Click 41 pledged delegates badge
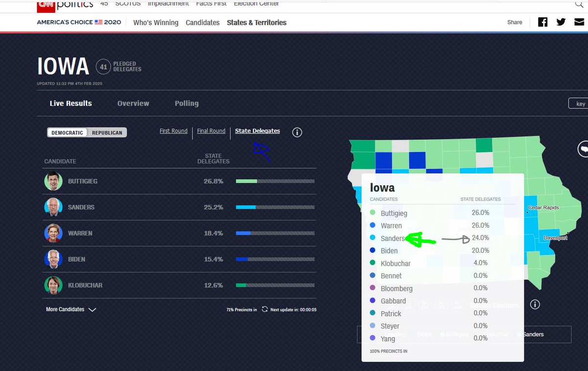 pyautogui.click(x=103, y=67)
